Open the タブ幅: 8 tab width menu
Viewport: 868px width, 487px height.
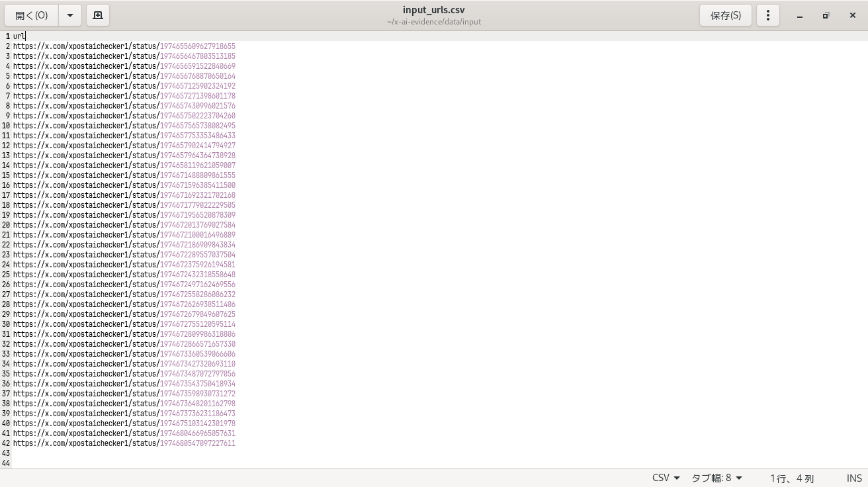click(x=716, y=478)
